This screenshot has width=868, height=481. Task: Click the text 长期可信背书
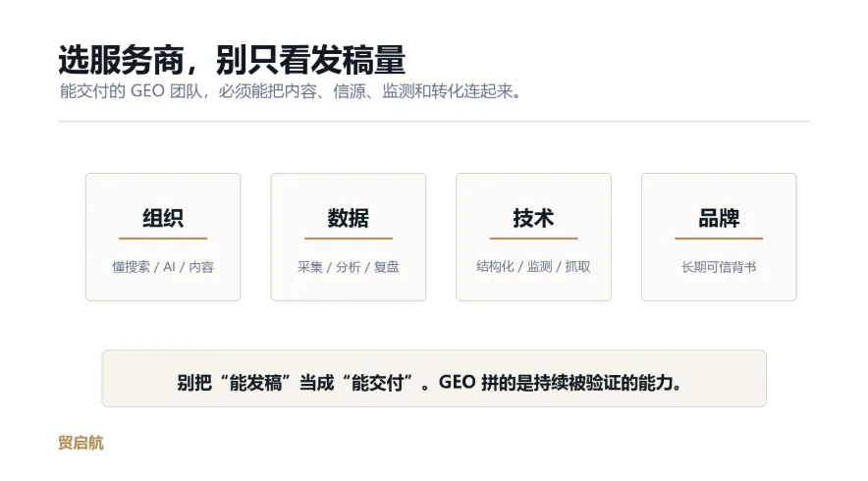(x=719, y=267)
